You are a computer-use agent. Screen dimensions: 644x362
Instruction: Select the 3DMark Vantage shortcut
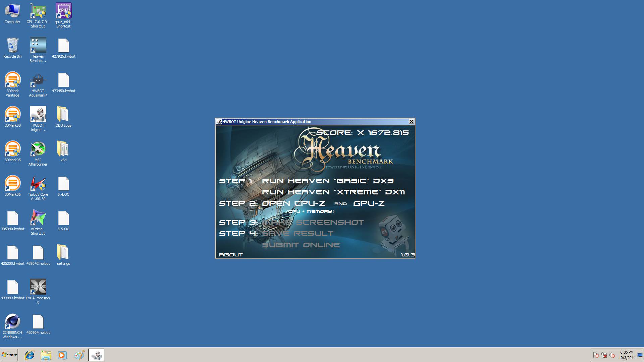pyautogui.click(x=12, y=84)
